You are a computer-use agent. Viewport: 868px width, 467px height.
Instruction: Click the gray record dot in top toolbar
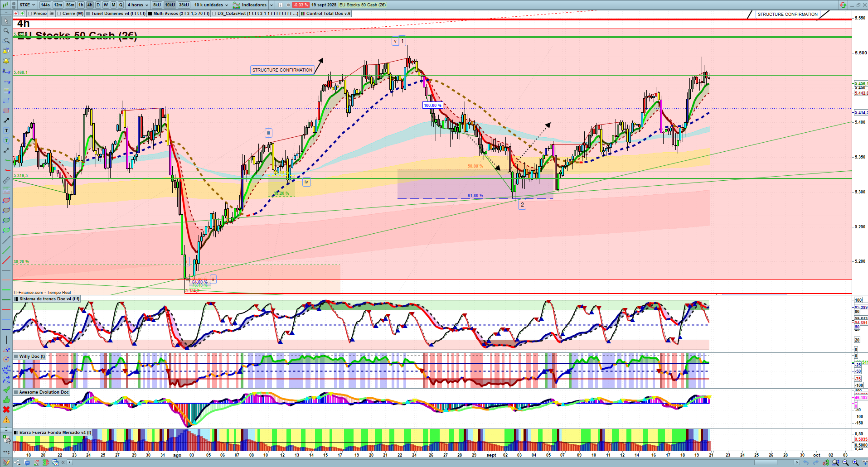click(288, 5)
